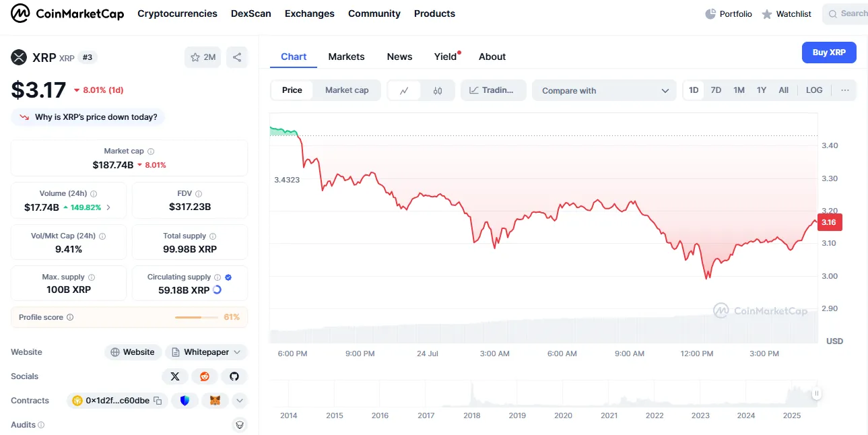Expand more contracts chevron
Viewport: 868px width, 435px height.
(240, 401)
